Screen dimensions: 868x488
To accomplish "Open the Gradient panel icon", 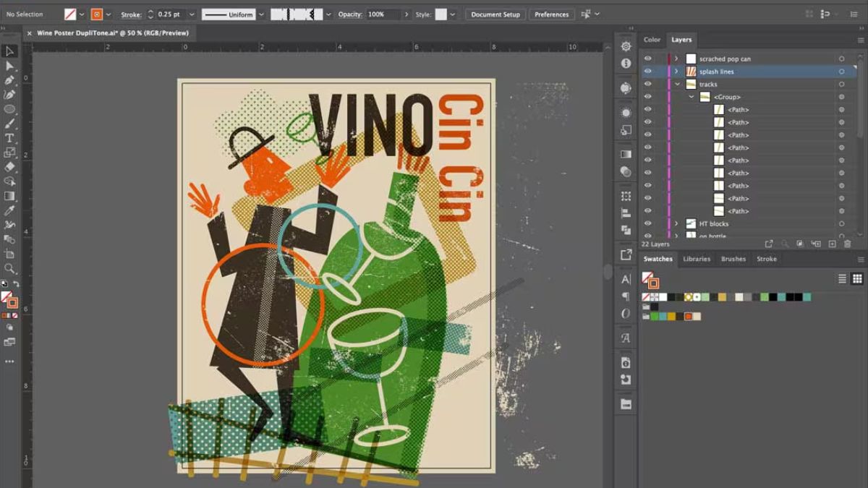I will tap(626, 154).
